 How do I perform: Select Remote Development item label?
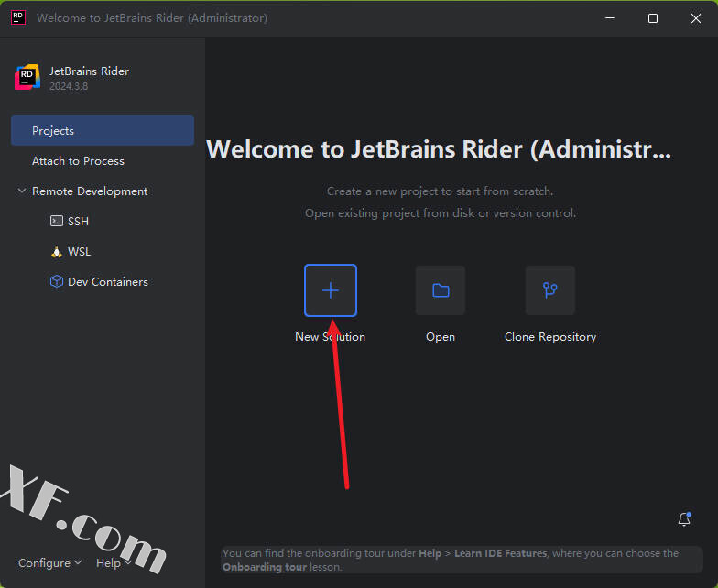[90, 191]
